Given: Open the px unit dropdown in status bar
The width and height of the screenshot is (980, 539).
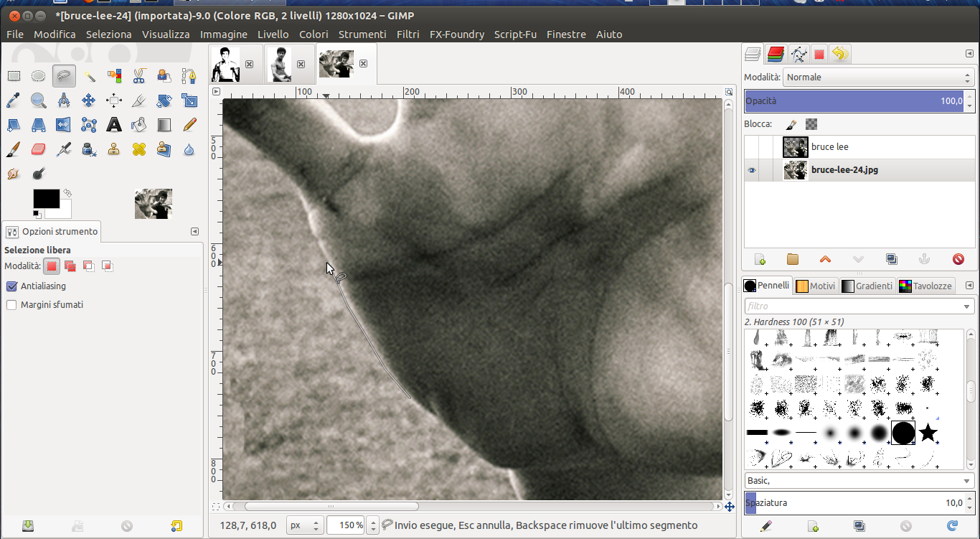Looking at the screenshot, I should click(x=305, y=525).
